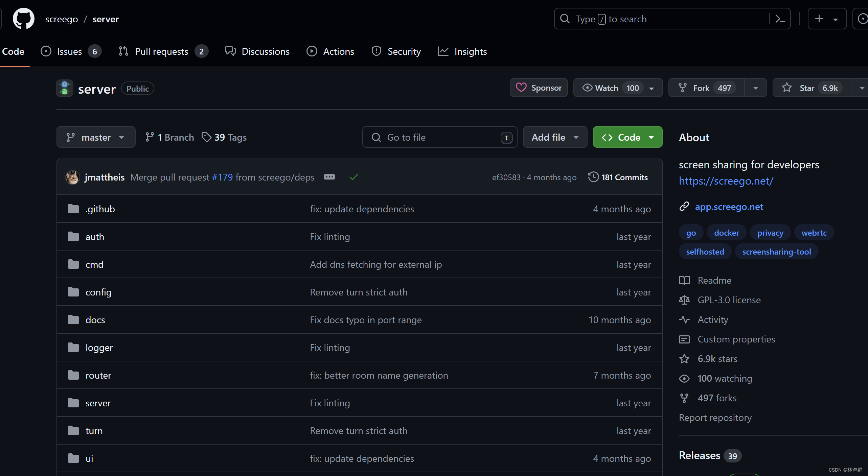Open the Readme link
Image resolution: width=868 pixels, height=476 pixels.
coord(705,280)
